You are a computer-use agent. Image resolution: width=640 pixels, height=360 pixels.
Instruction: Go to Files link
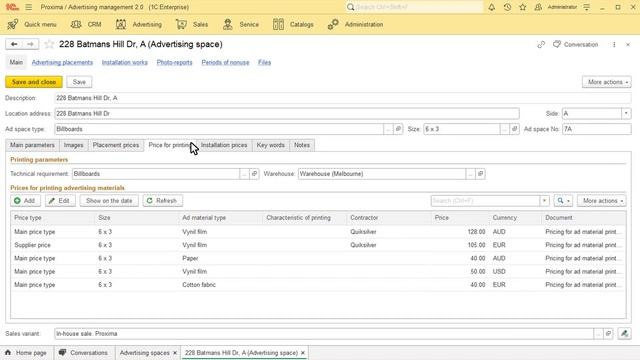click(264, 62)
